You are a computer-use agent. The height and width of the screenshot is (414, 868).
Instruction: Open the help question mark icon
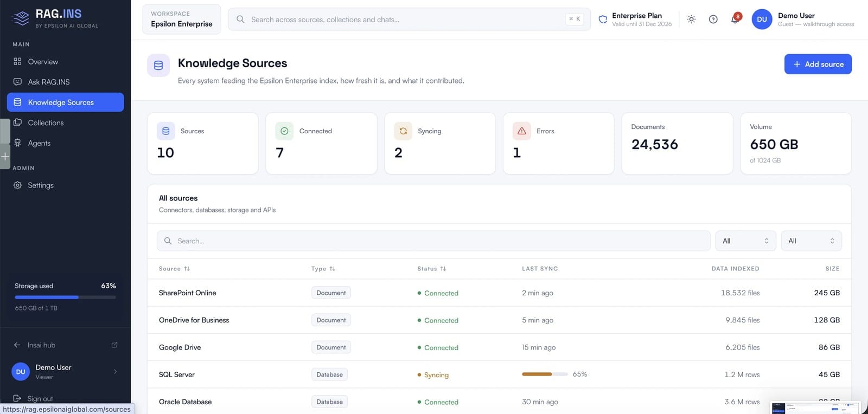tap(713, 20)
